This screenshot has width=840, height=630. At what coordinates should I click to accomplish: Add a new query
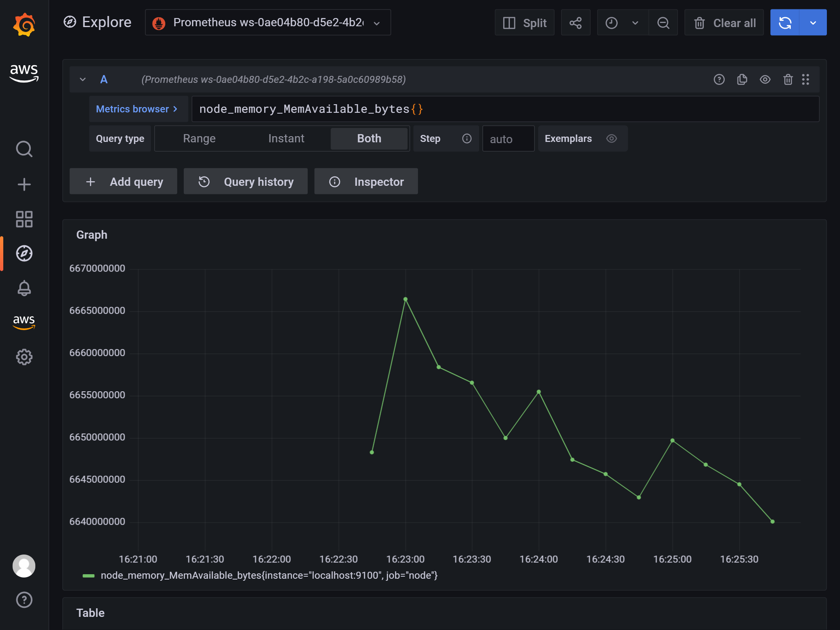(x=123, y=181)
